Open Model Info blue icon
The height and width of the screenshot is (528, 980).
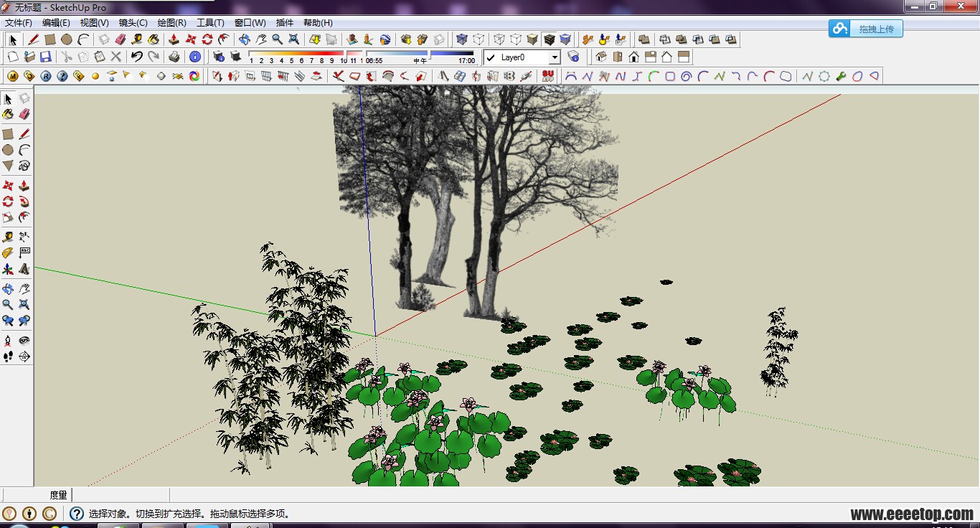coord(194,56)
